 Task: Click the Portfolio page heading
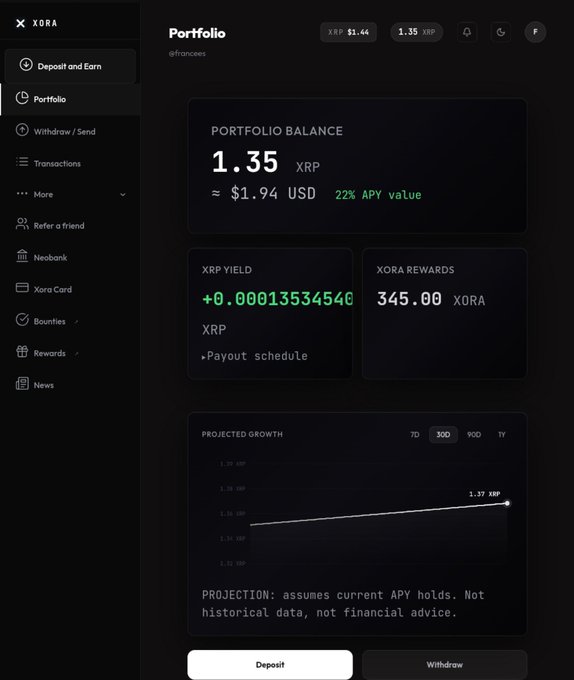coord(197,33)
